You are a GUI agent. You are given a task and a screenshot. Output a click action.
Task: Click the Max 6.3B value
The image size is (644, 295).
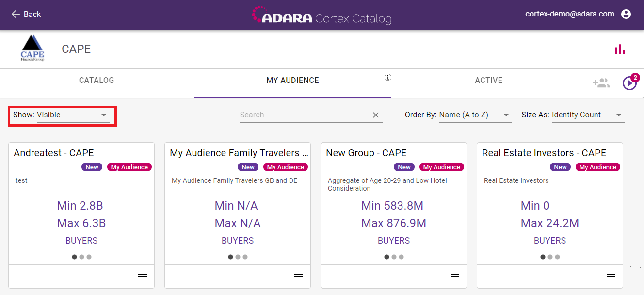[81, 223]
